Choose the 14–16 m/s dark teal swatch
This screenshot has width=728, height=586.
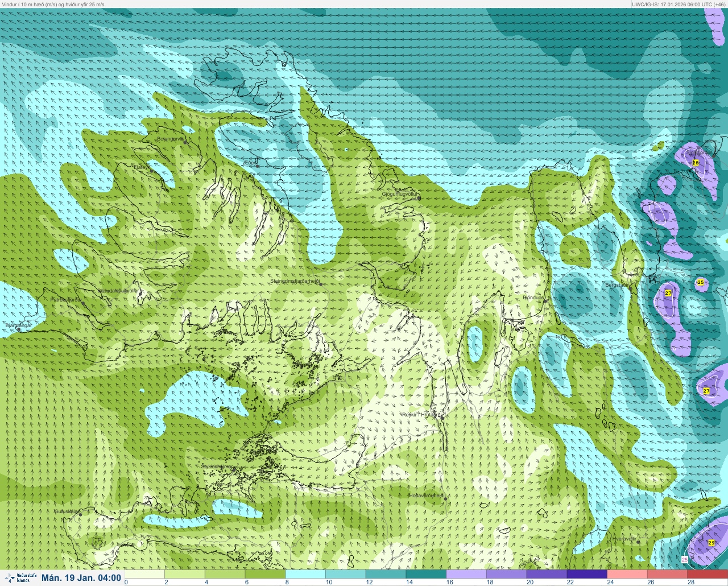coord(426,574)
